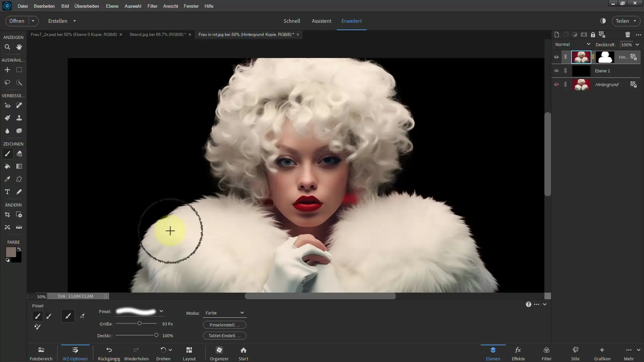Switch to Assistent mode tab
The height and width of the screenshot is (362, 644).
(x=321, y=21)
